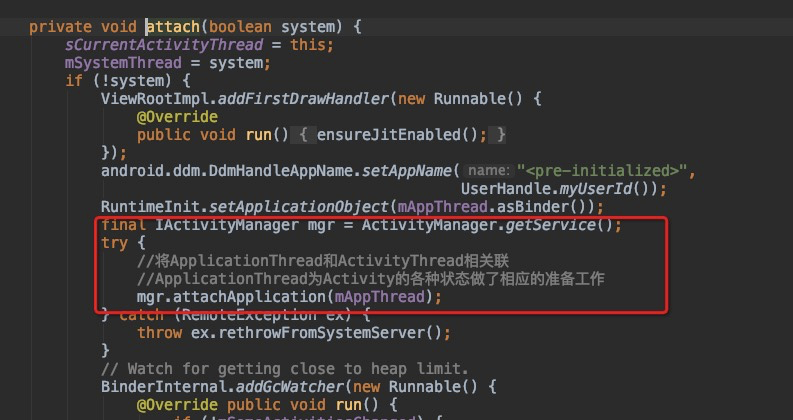Screen dimensions: 793x420
Task: Select the sCurrentActivityThread field
Action: [164, 45]
